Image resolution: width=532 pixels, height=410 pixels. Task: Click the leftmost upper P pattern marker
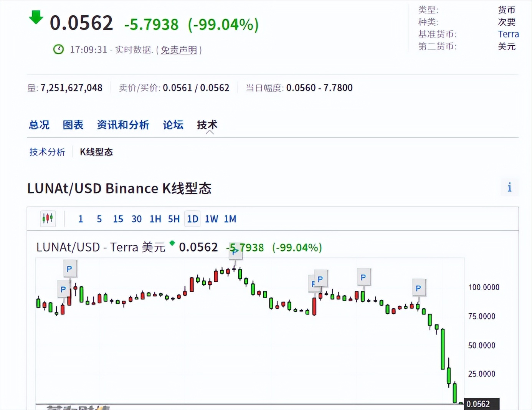point(69,269)
